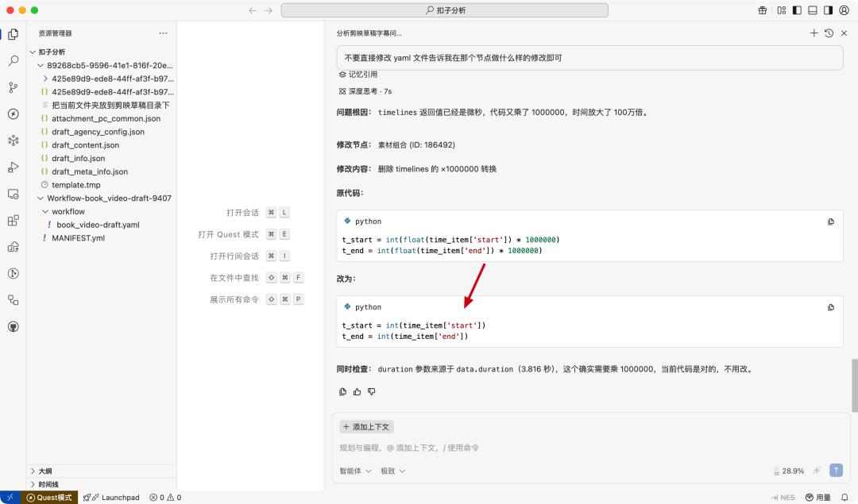The height and width of the screenshot is (504, 858).
Task: Open the 极致 model dropdown
Action: (x=389, y=470)
